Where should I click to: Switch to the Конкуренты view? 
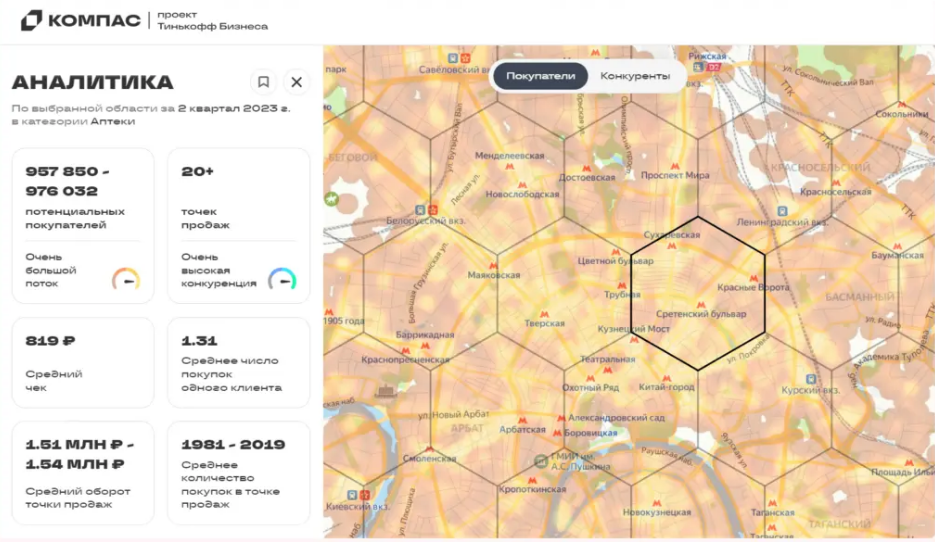[x=635, y=76]
